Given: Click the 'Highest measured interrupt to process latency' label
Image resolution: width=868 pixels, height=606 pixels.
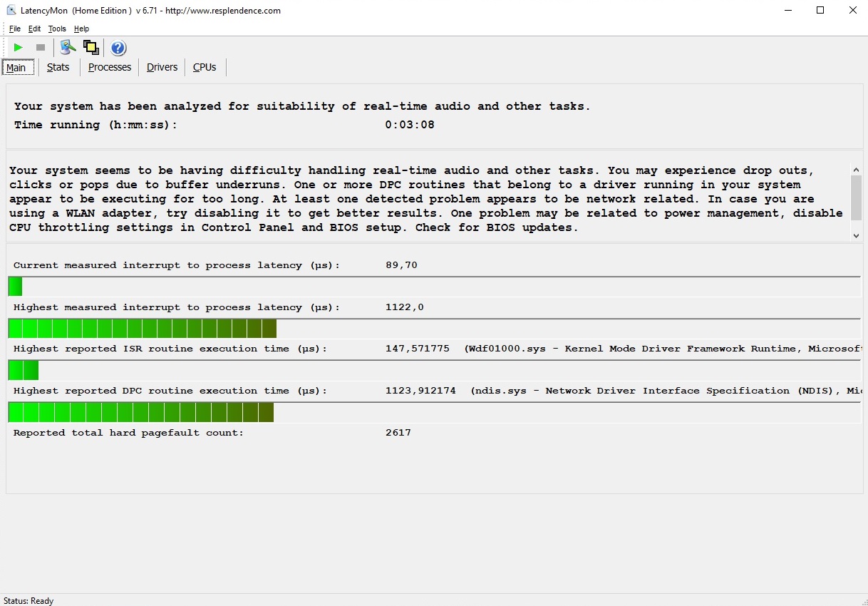Looking at the screenshot, I should pos(177,307).
